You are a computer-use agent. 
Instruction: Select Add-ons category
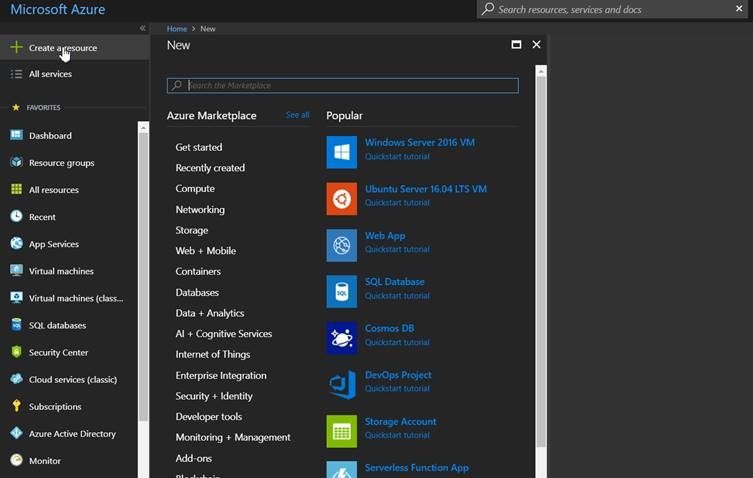click(194, 458)
